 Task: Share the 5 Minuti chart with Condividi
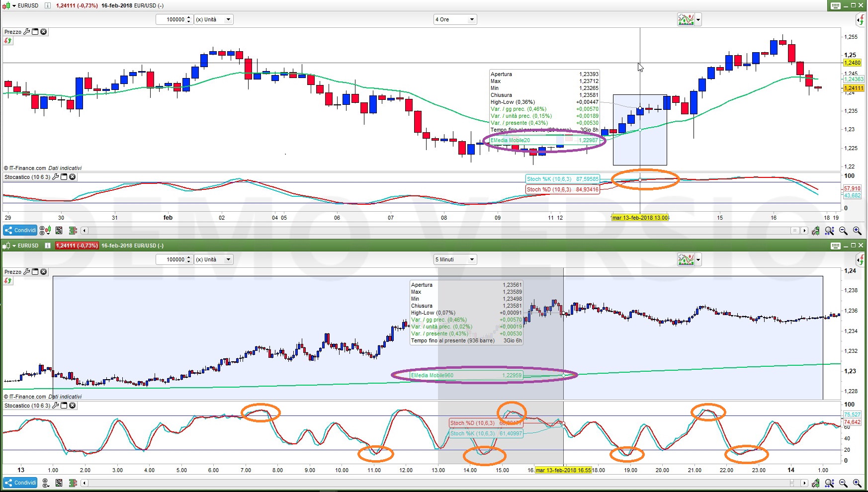pos(20,483)
